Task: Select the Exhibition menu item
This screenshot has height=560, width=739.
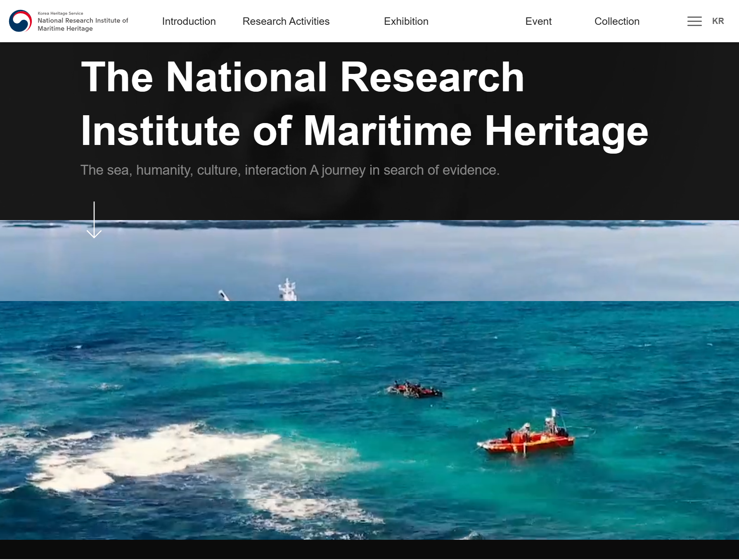Action: coord(406,21)
